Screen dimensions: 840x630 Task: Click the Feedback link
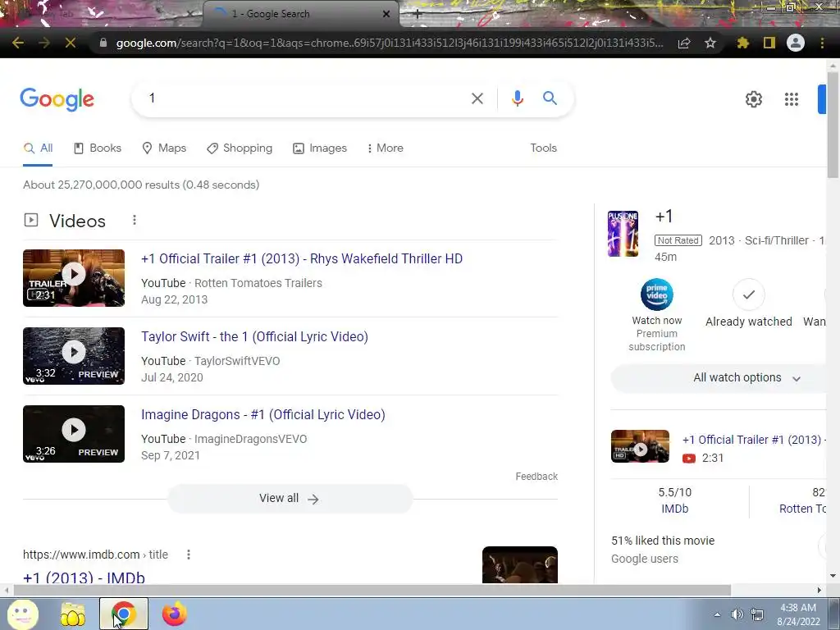pos(536,477)
